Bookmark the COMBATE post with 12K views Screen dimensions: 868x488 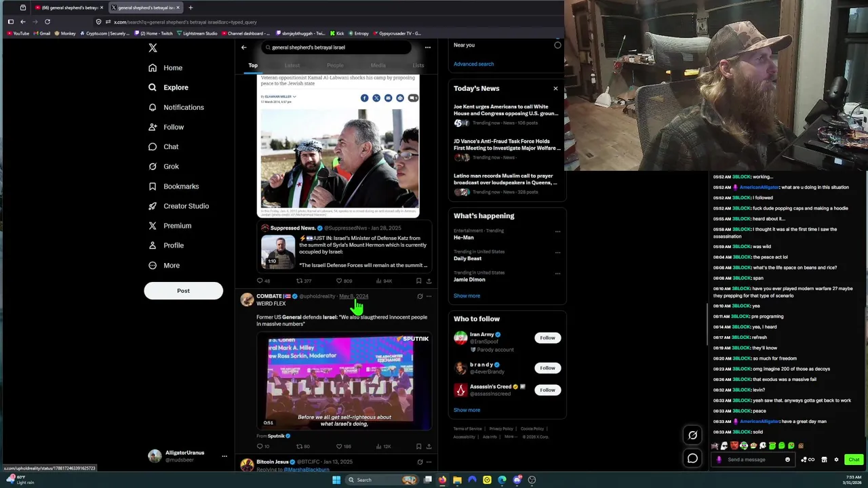[418, 447]
